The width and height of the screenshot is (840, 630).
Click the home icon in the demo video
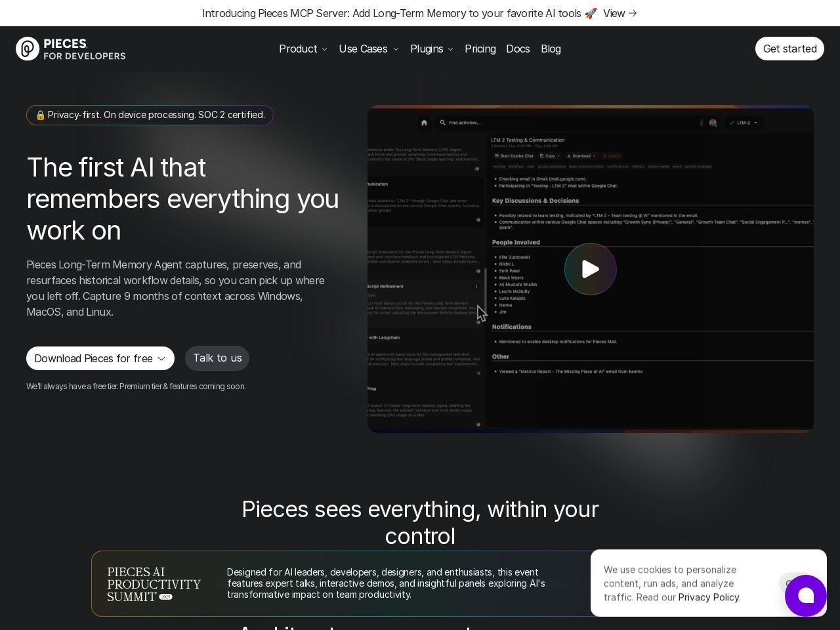tap(424, 123)
